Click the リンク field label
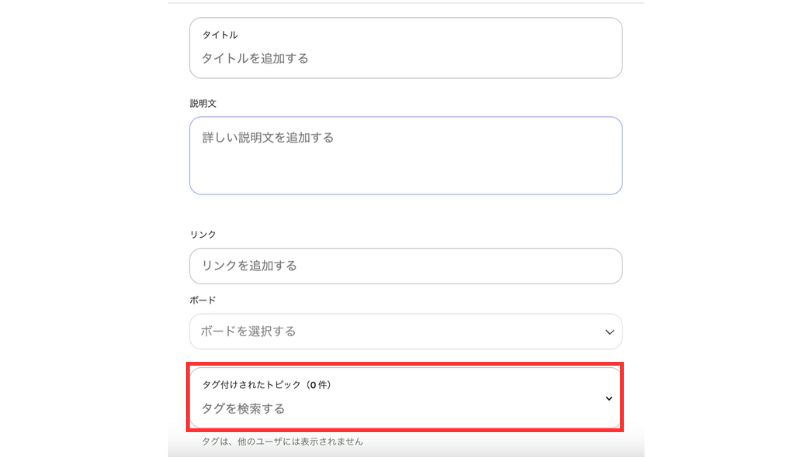Image resolution: width=812 pixels, height=457 pixels. tap(203, 235)
